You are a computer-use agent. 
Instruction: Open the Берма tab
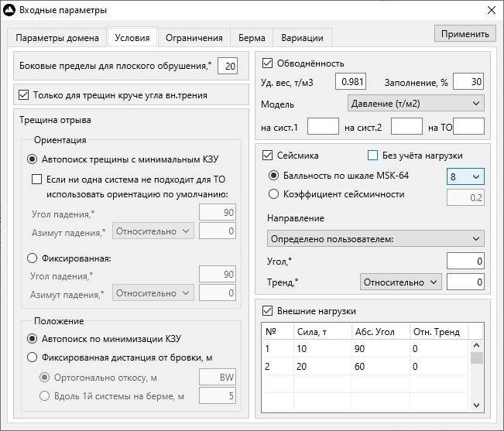[252, 38]
